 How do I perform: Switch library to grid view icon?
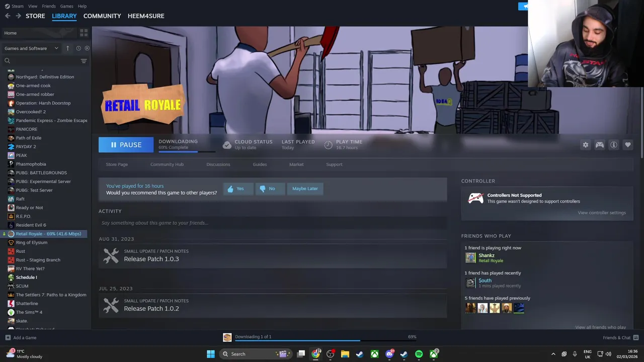pyautogui.click(x=84, y=33)
